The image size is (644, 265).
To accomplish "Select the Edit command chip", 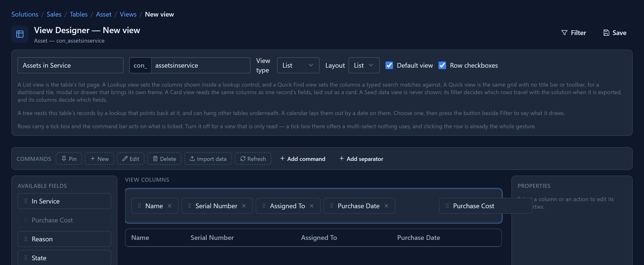I will [130, 159].
